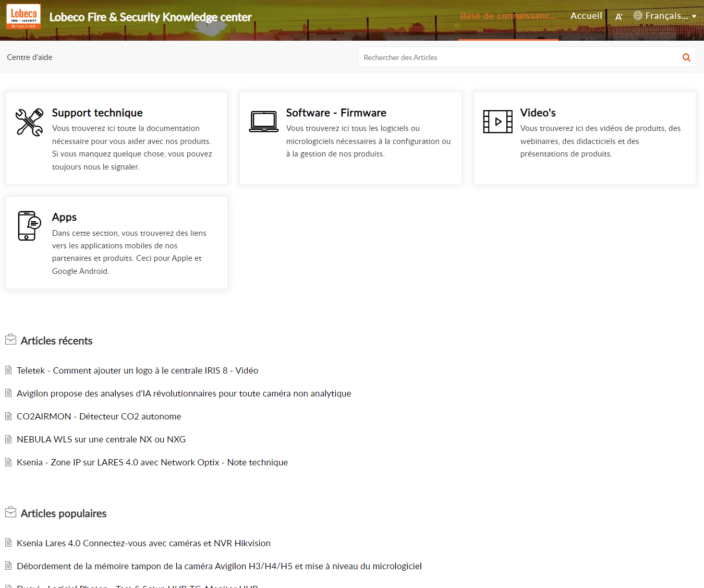Click the Software - Firmware laptop icon
The image size is (704, 588).
click(263, 122)
